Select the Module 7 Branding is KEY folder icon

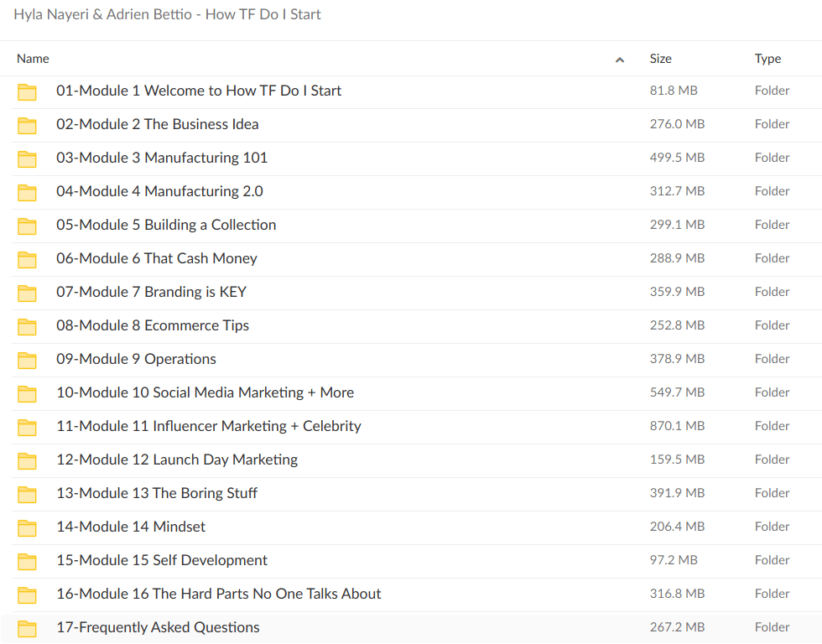pyautogui.click(x=27, y=292)
